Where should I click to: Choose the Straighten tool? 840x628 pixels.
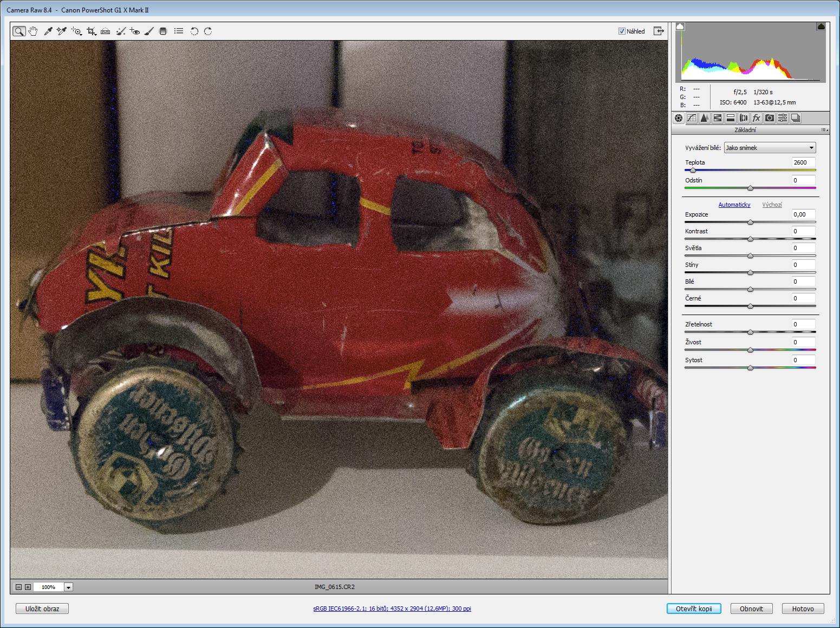pyautogui.click(x=105, y=31)
